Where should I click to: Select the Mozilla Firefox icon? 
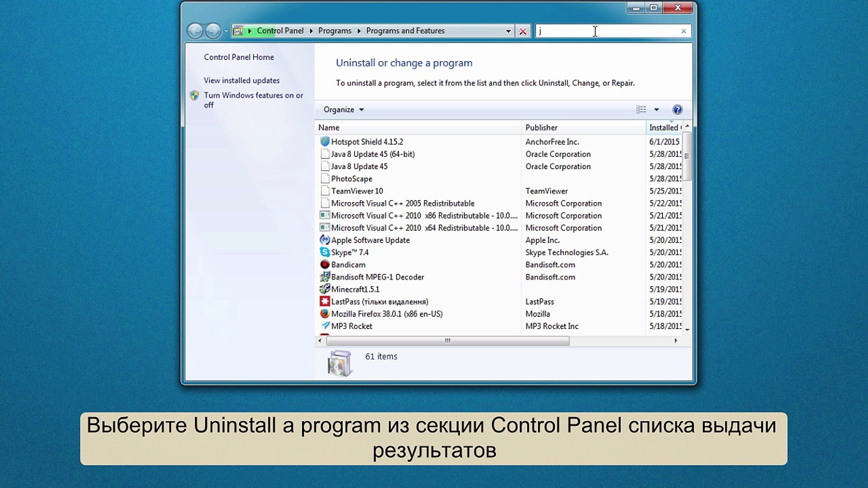(325, 314)
